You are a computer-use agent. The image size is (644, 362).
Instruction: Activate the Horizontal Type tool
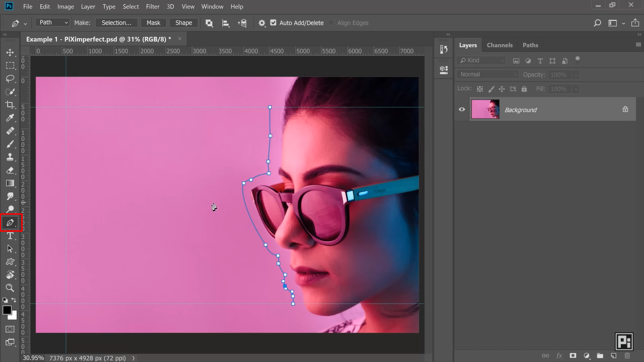pyautogui.click(x=10, y=236)
